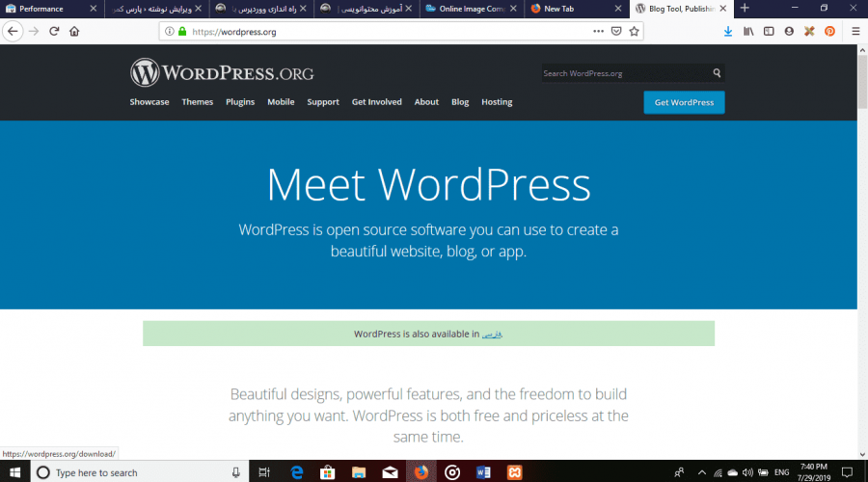
Task: Open a new browser tab
Action: (745, 9)
